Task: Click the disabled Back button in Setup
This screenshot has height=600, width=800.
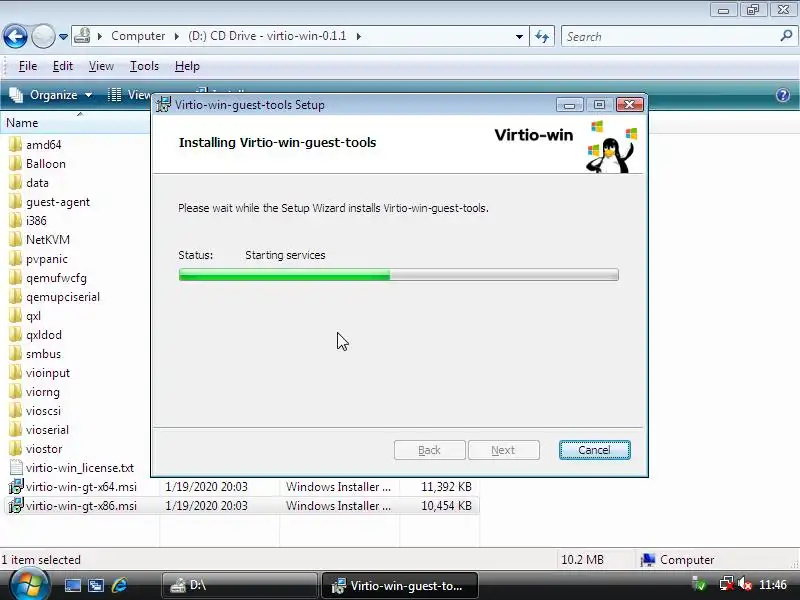Action: (430, 450)
